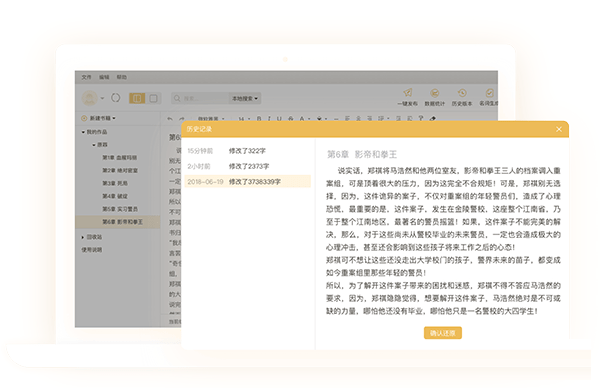Click the 一键发布 paper plane icon

coord(408,93)
